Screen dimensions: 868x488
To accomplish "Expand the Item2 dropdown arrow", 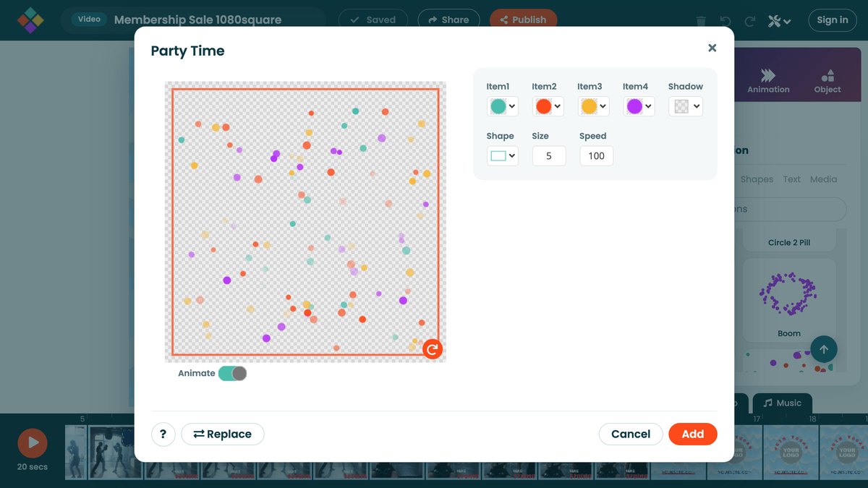I will 558,106.
